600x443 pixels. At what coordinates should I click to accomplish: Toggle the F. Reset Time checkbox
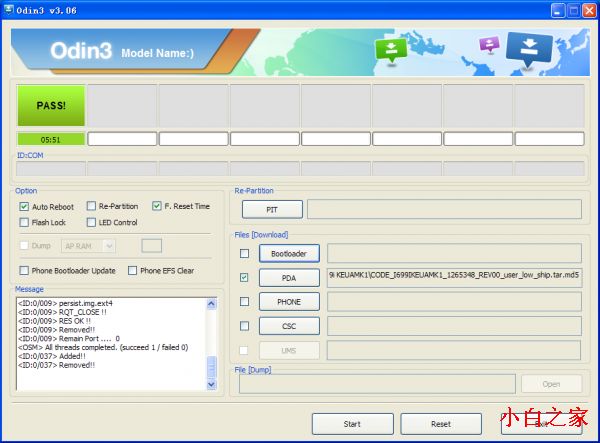(157, 206)
